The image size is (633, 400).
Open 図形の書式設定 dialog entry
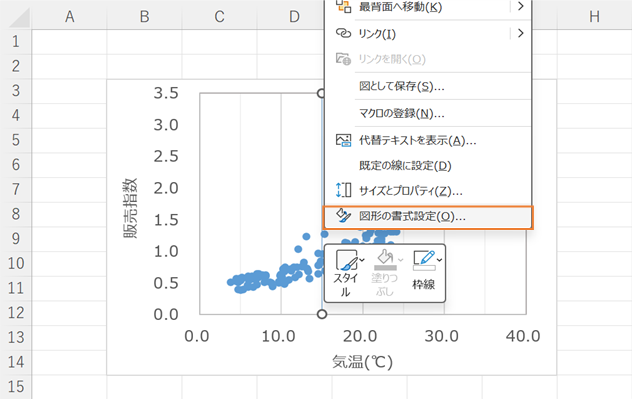[412, 215]
